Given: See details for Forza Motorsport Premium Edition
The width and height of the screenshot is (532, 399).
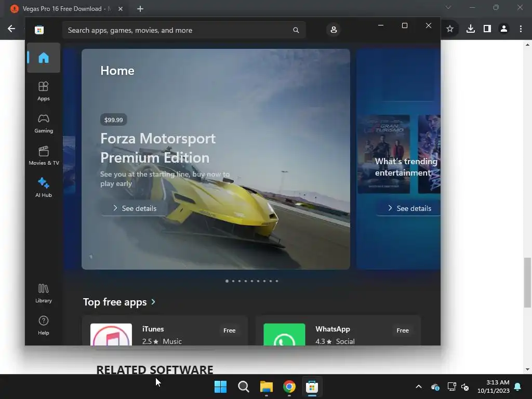Looking at the screenshot, I should point(135,208).
